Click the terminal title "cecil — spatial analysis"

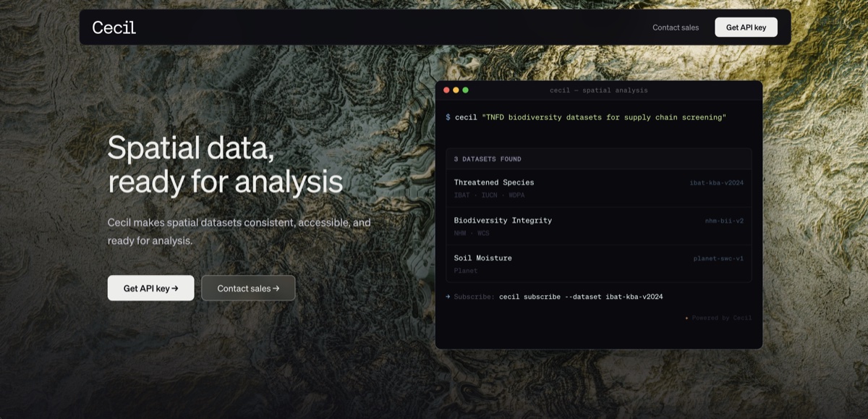[599, 90]
